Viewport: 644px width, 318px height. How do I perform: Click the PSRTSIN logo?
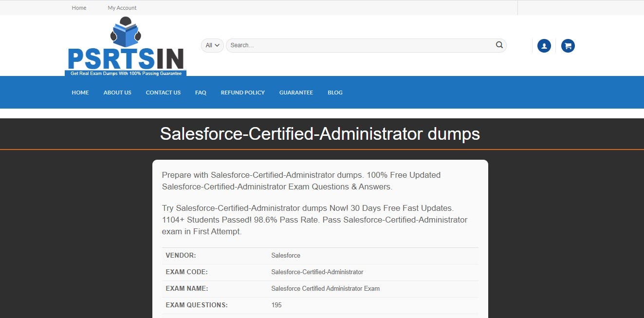coord(126,47)
